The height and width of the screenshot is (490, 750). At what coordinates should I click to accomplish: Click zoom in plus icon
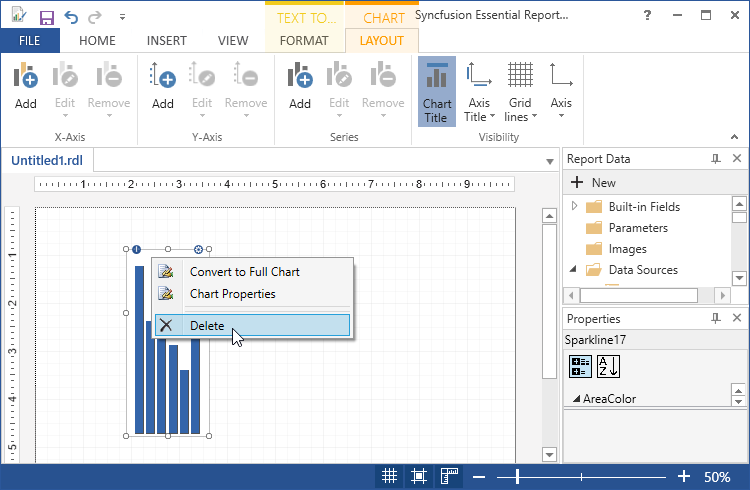point(684,477)
